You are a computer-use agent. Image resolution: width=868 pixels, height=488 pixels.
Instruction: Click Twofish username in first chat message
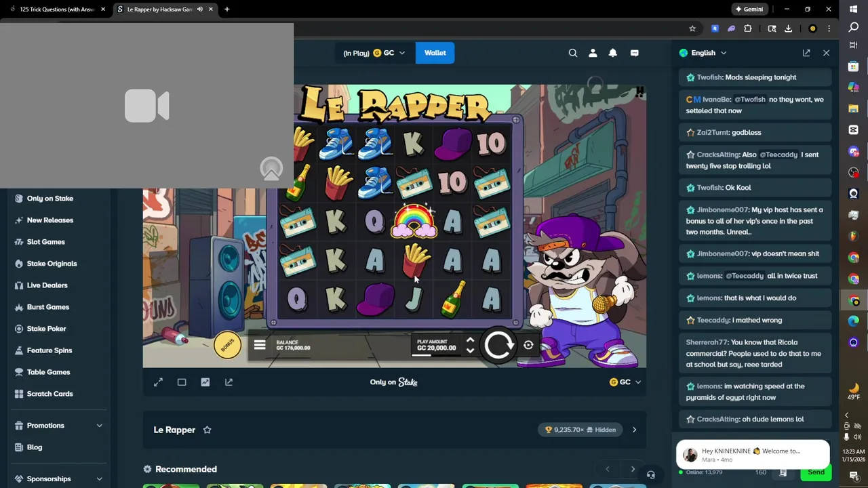(x=709, y=77)
